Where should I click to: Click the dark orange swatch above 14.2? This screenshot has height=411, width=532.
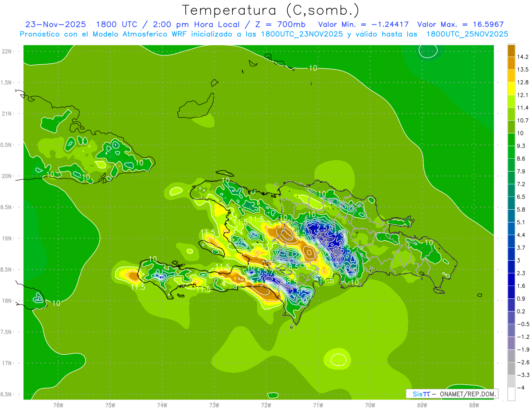[x=511, y=51]
